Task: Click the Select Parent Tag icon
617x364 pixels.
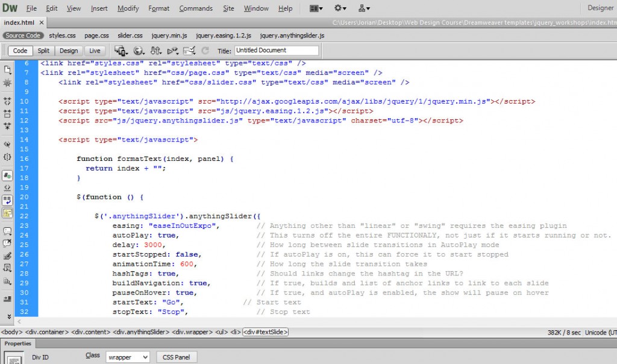Action: coord(7,145)
